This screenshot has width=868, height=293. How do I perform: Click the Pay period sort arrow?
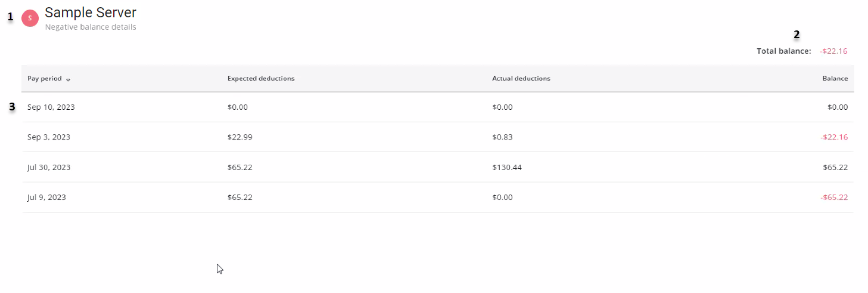point(69,79)
